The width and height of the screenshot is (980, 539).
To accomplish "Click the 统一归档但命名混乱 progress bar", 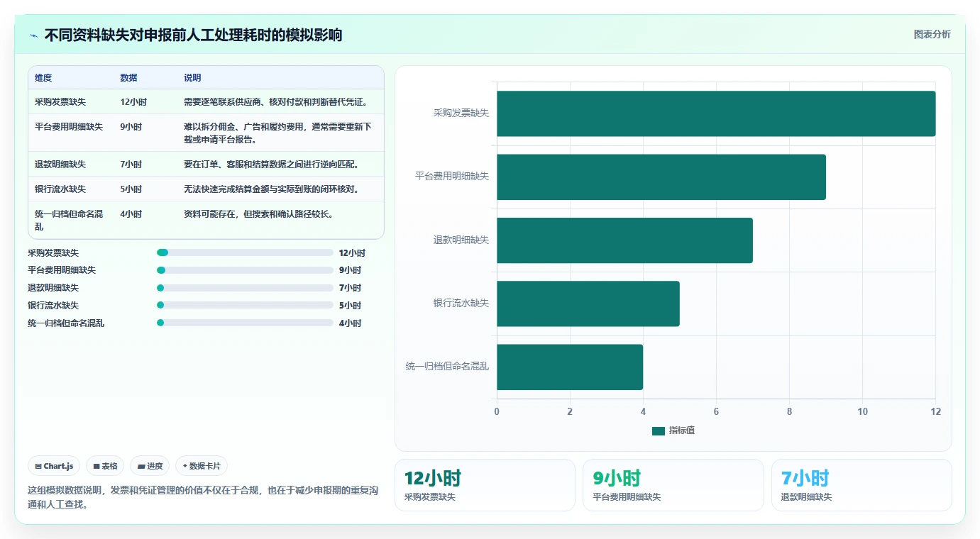I will coord(245,323).
